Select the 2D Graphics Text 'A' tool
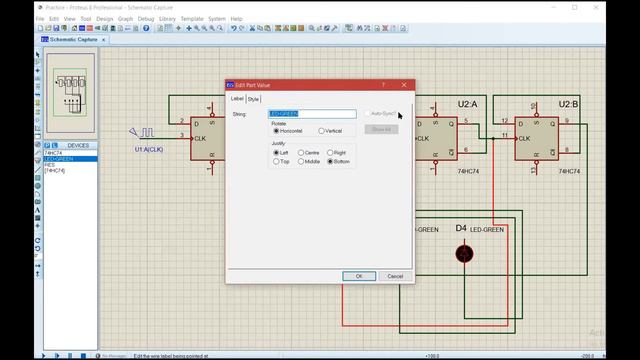Image resolution: width=640 pixels, height=360 pixels. point(38,210)
